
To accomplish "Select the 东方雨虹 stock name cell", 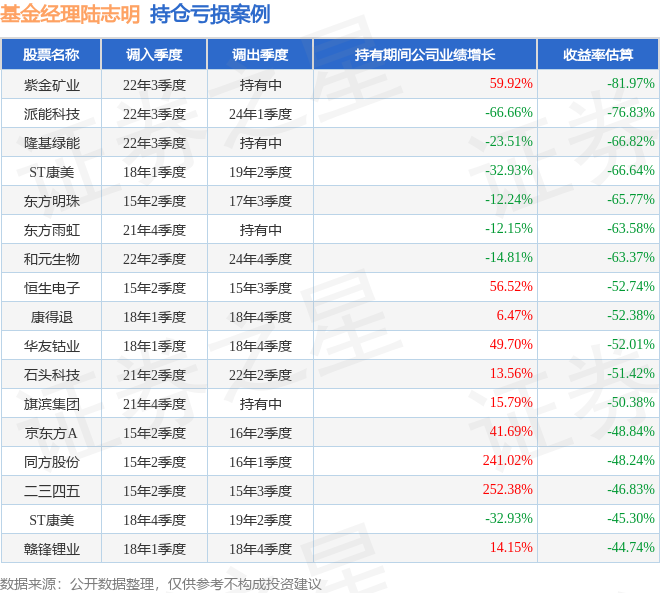I will pos(51,230).
